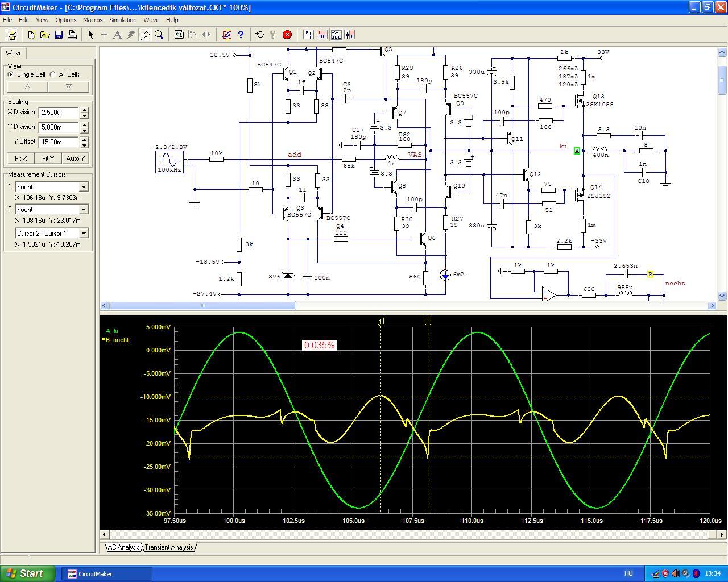Select the Arrow pointer tool

coord(90,35)
